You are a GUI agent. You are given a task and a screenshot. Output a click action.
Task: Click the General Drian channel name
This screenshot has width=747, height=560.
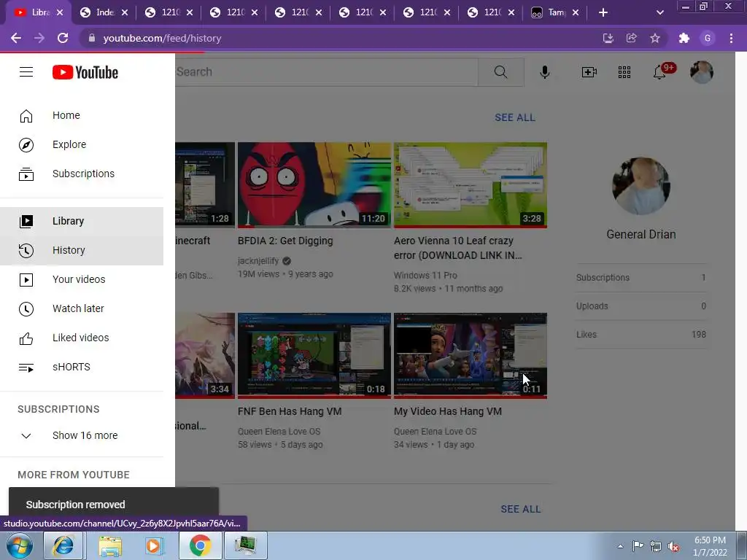pyautogui.click(x=641, y=234)
